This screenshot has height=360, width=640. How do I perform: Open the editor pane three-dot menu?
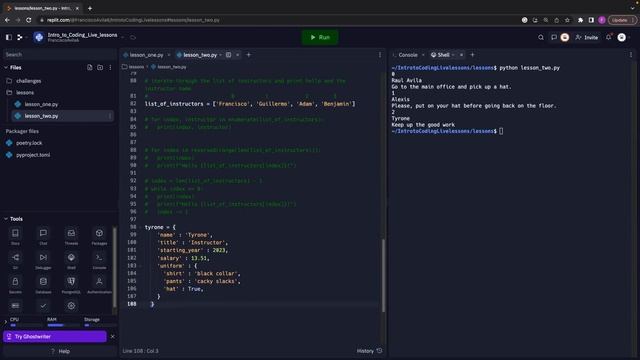(380, 55)
